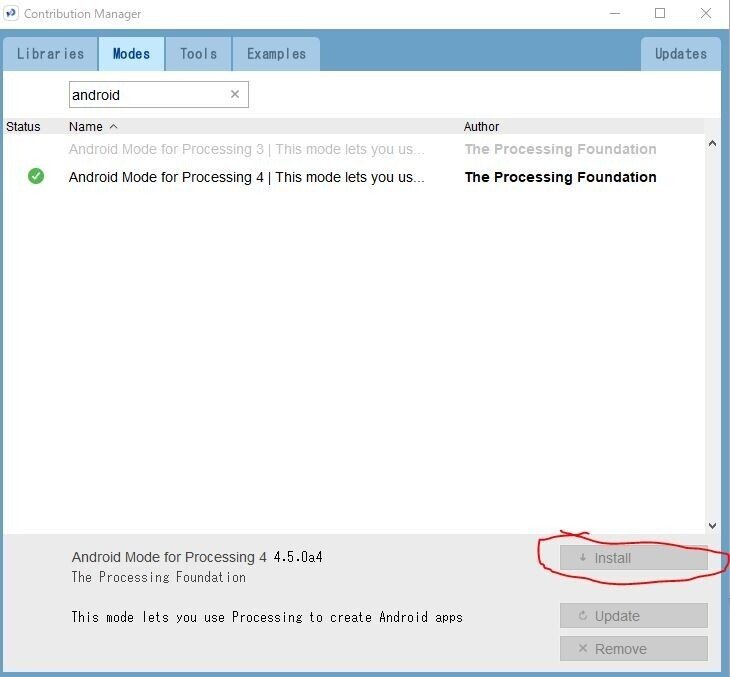The width and height of the screenshot is (730, 677).
Task: Minimize the Contribution Manager window
Action: point(615,14)
